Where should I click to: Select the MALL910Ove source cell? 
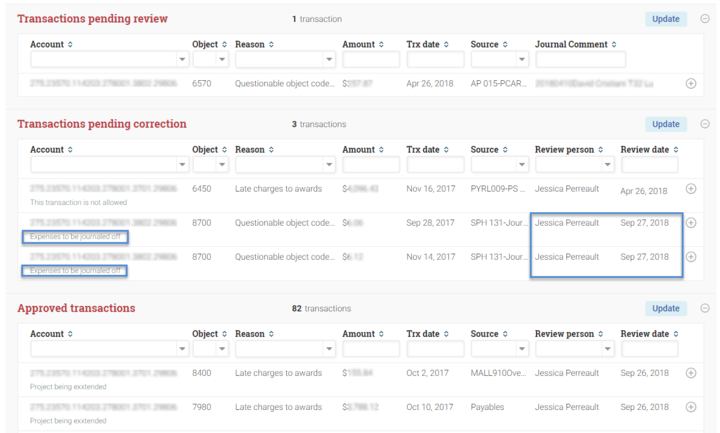click(498, 373)
